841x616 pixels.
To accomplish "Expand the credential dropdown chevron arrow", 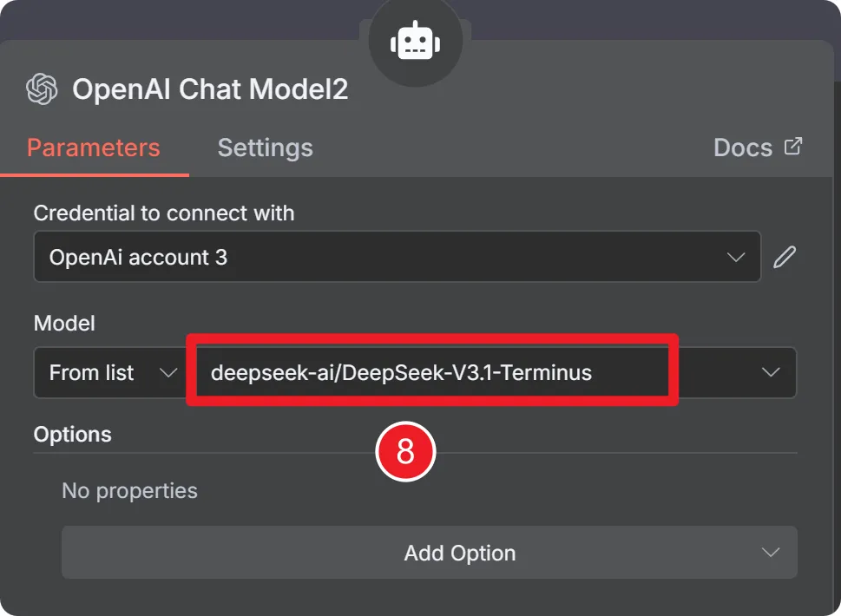I will [x=736, y=257].
